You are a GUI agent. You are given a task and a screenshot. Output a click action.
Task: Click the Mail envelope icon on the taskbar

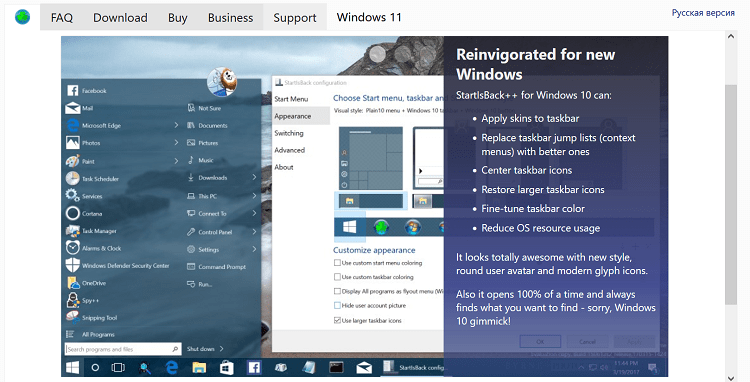pos(364,367)
